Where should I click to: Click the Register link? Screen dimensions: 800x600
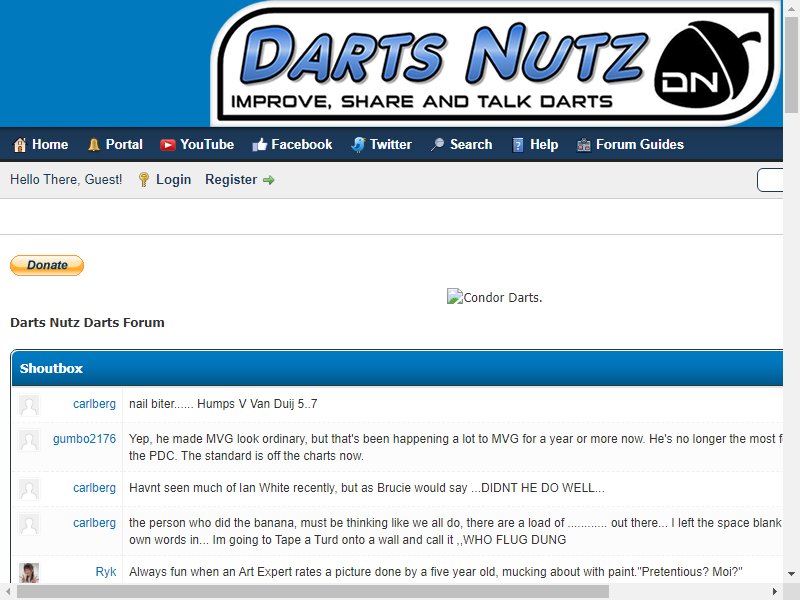[x=231, y=180]
